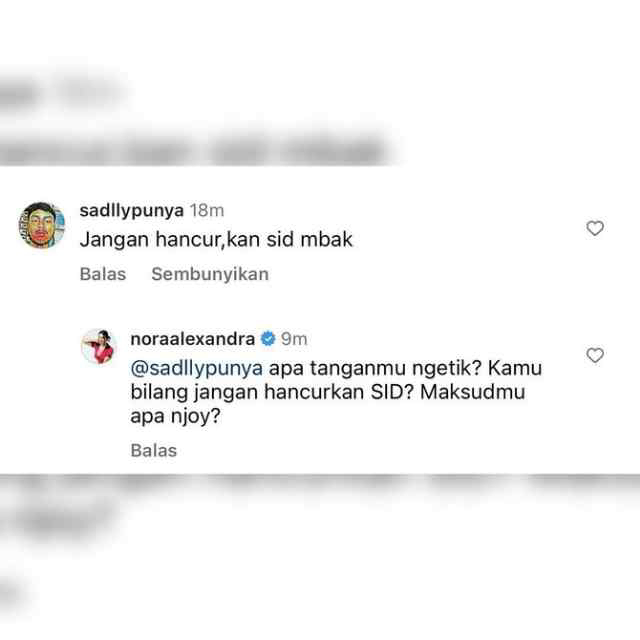This screenshot has width=640, height=640.
Task: Click the word "mbak" in sadllypunya's comment
Action: point(327,240)
